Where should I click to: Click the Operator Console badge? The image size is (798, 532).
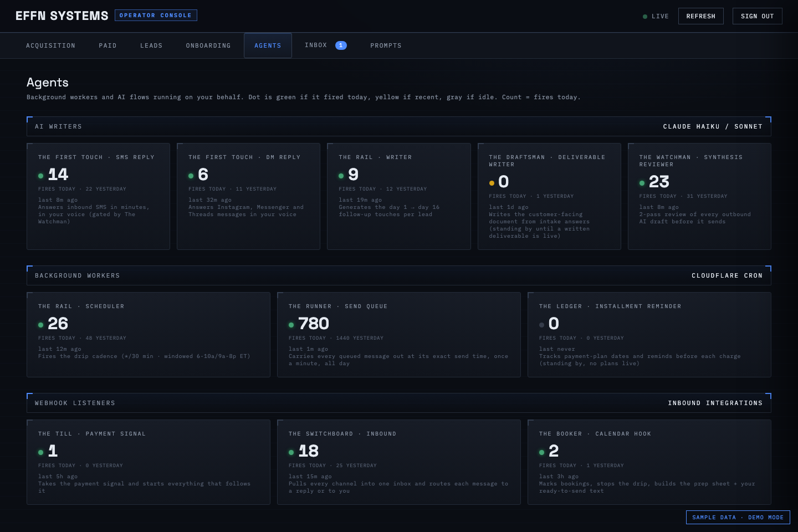click(x=156, y=16)
